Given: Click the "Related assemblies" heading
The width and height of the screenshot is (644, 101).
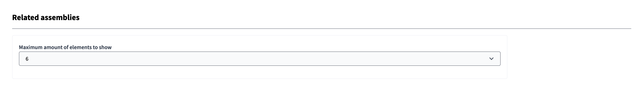Looking at the screenshot, I should (46, 17).
